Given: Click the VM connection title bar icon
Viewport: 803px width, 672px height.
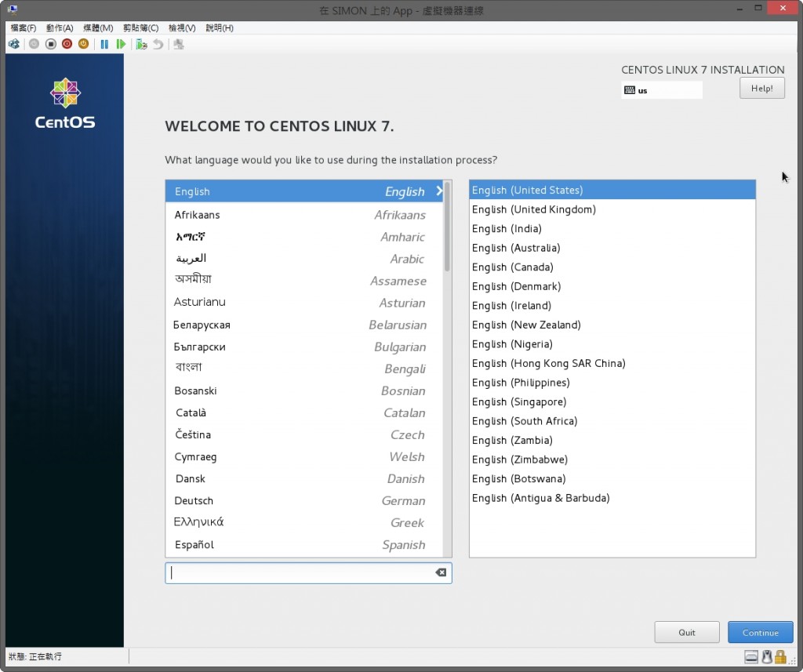Looking at the screenshot, I should (x=13, y=9).
